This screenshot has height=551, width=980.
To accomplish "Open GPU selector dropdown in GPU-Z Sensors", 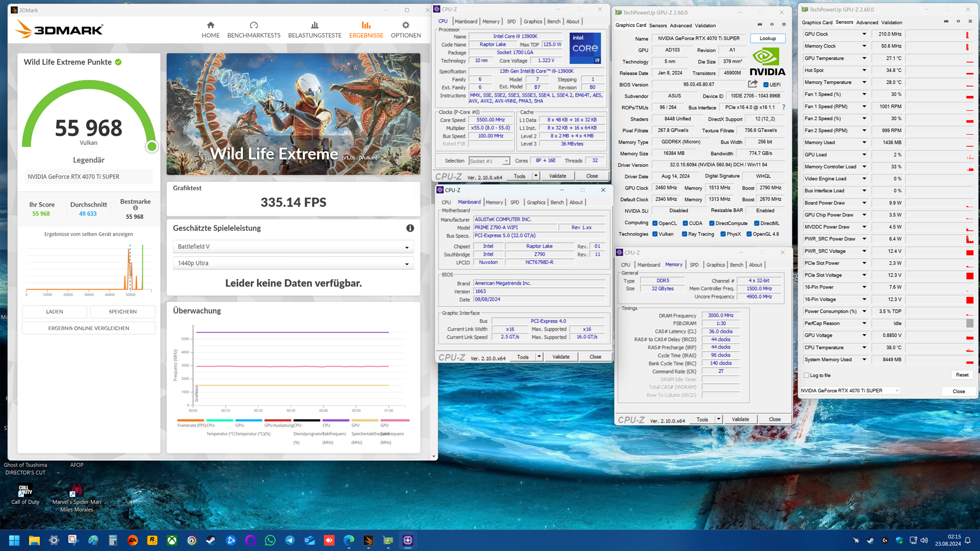I will coord(850,391).
